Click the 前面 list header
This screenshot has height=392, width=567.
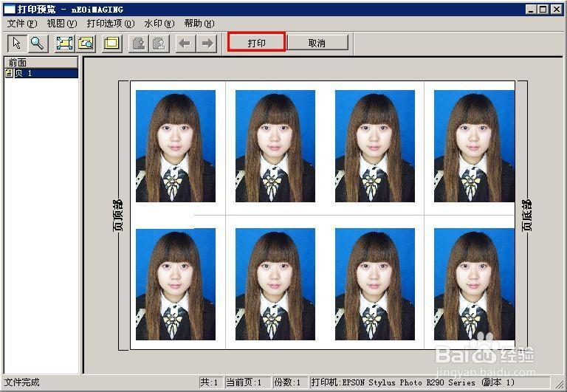tap(41, 62)
